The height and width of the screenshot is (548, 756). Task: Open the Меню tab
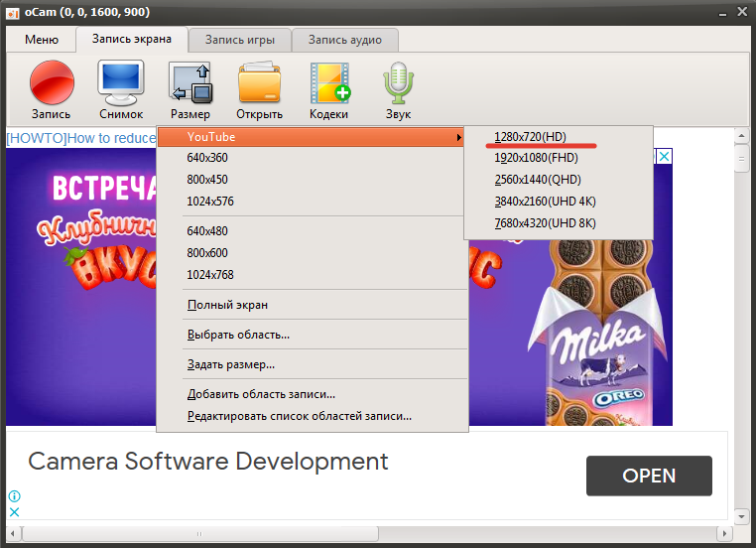[42, 40]
